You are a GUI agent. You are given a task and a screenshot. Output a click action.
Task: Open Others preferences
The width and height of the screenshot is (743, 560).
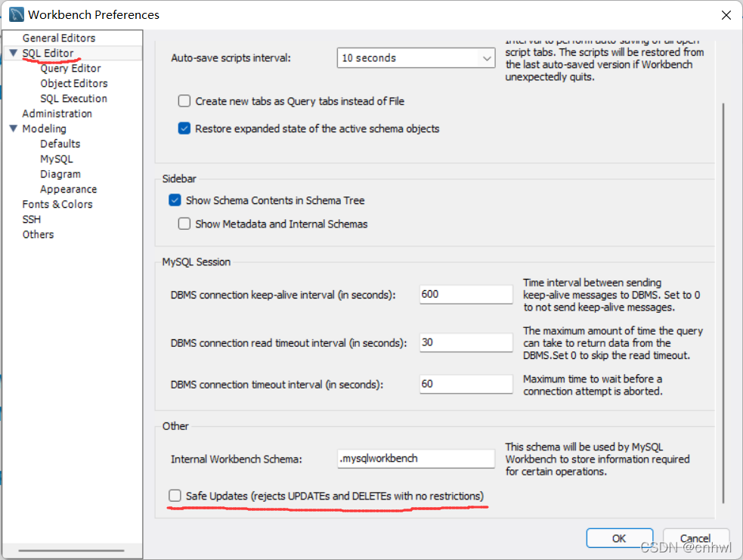pyautogui.click(x=38, y=234)
